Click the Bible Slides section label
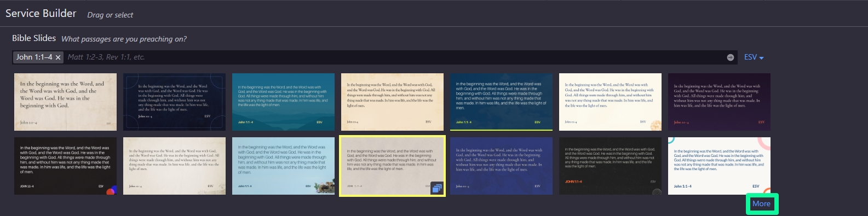The image size is (868, 216). click(x=34, y=38)
